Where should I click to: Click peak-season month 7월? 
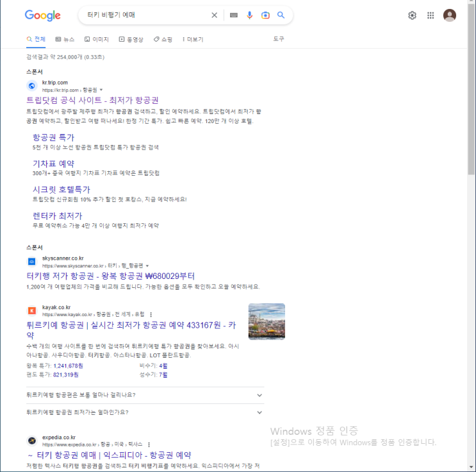[x=163, y=375]
